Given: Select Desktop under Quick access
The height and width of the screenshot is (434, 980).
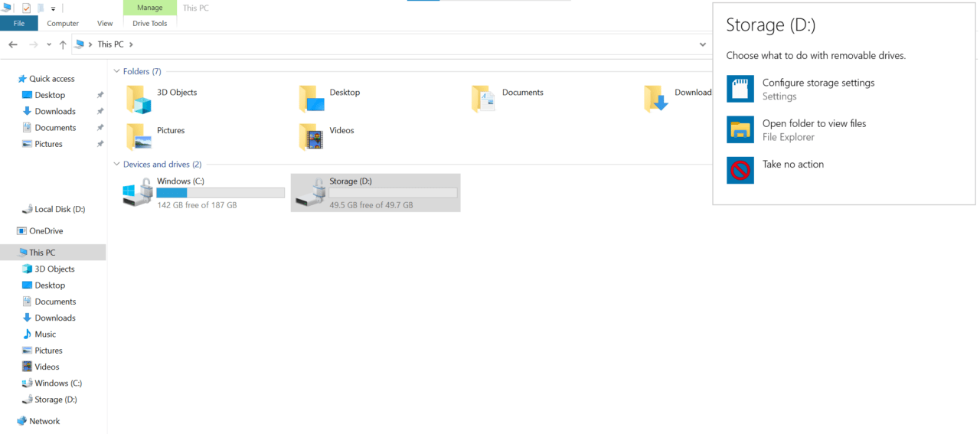Looking at the screenshot, I should point(50,95).
